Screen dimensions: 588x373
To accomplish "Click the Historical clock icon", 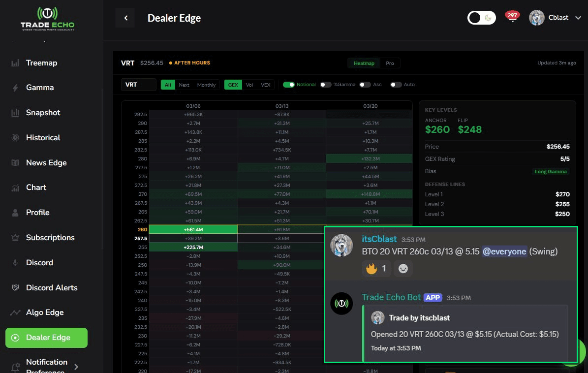I will 15,138.
